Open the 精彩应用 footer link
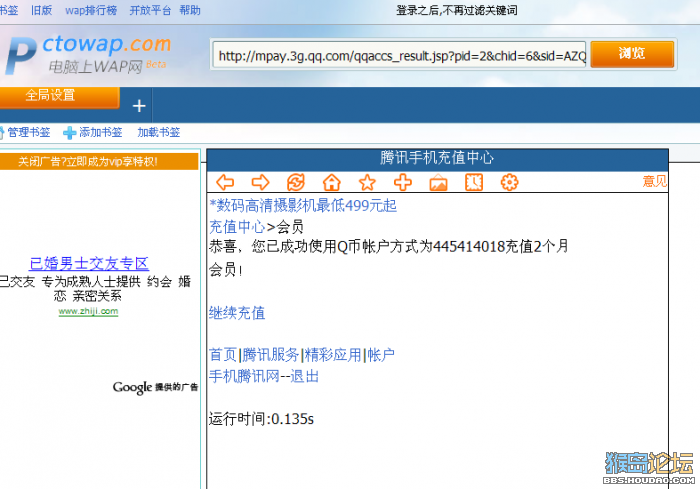Viewport: 700px width, 489px height. 333,355
